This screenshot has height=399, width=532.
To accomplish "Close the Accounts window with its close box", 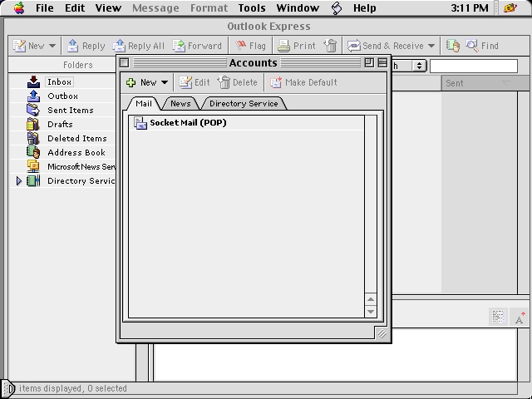I will [x=125, y=63].
